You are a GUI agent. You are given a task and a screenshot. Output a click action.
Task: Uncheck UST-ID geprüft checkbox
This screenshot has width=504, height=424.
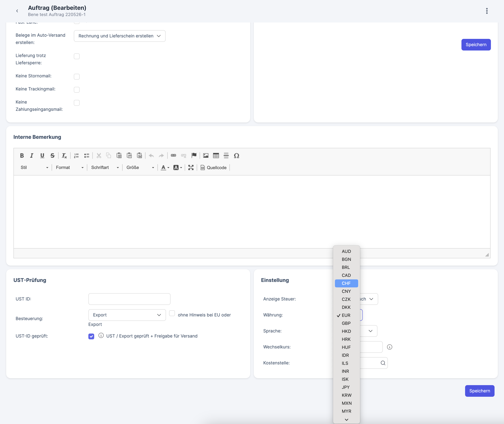[91, 336]
